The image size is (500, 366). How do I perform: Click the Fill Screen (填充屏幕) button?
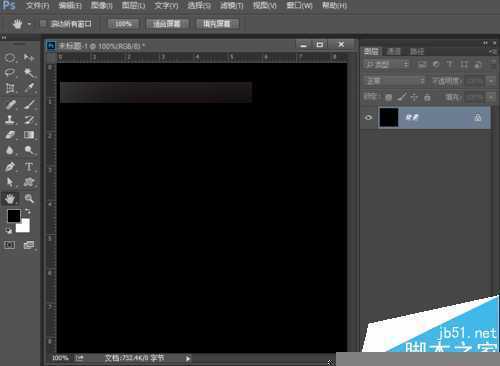[x=217, y=24]
